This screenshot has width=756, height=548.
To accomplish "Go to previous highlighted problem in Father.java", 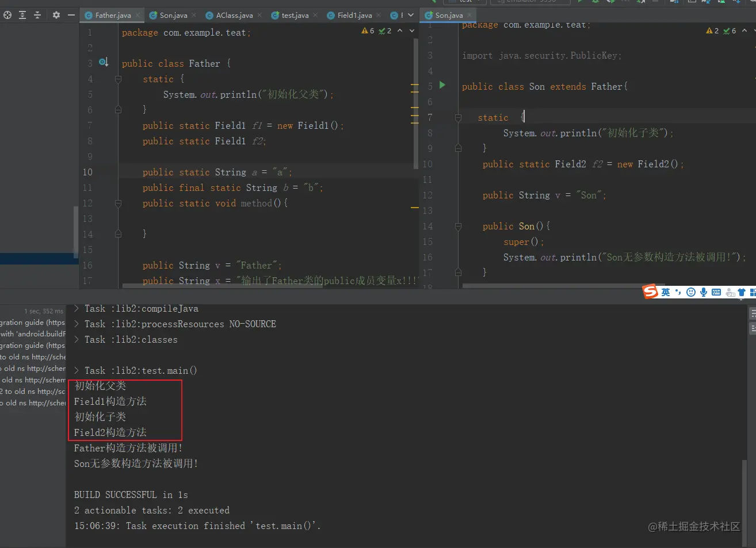I will 400,30.
